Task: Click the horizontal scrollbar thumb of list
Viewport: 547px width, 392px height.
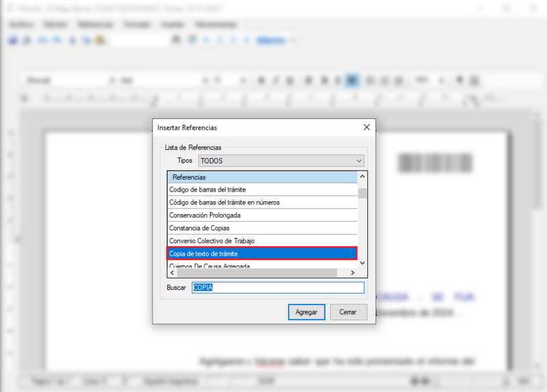Action: click(256, 272)
